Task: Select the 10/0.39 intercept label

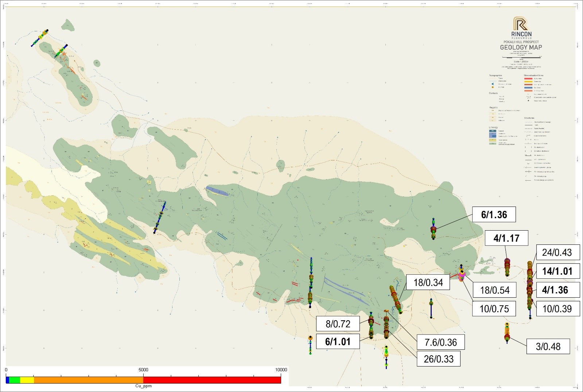Action: pos(557,309)
